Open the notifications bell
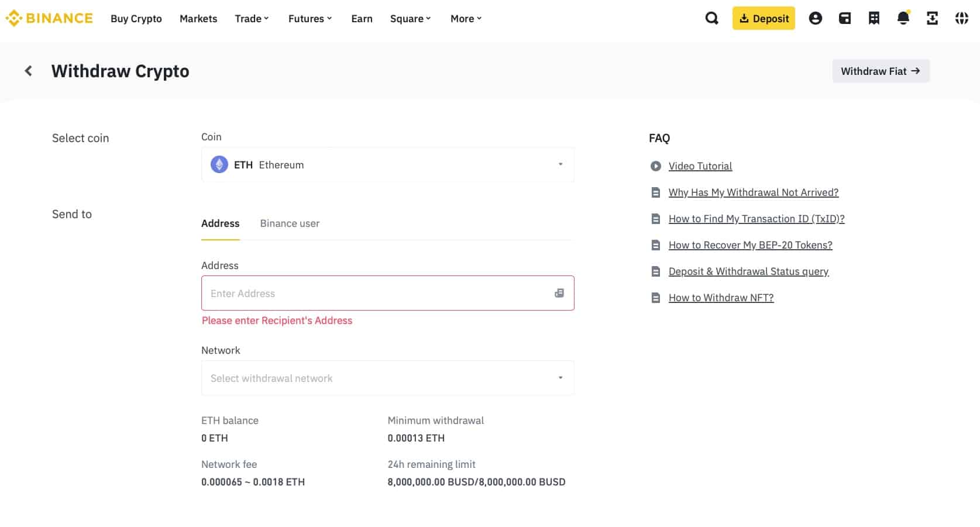980x527 pixels. [903, 18]
